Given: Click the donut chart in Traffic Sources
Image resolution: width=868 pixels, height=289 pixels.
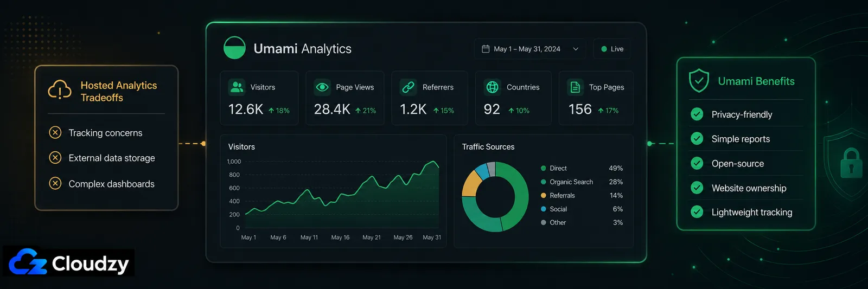Looking at the screenshot, I should pos(495,197).
